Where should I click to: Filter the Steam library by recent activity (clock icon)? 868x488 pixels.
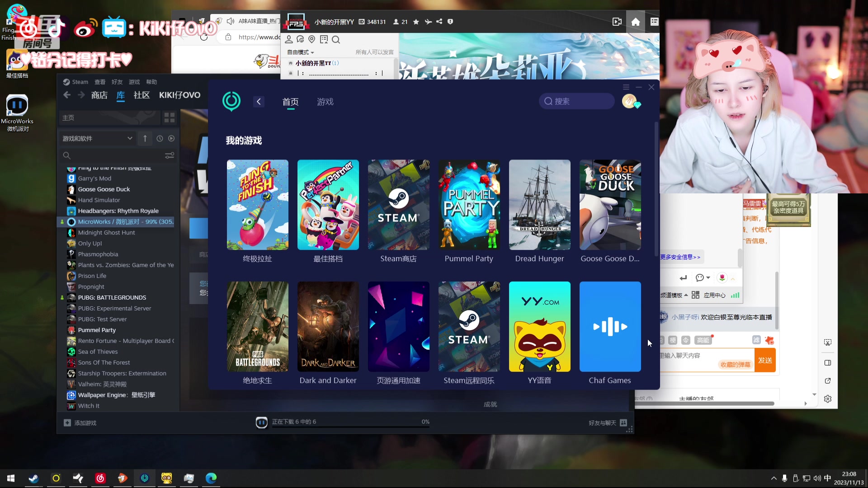point(160,139)
